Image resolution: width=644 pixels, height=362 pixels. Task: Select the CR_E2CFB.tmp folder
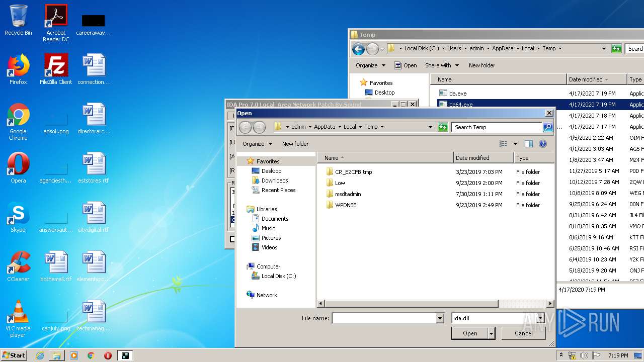(x=353, y=172)
